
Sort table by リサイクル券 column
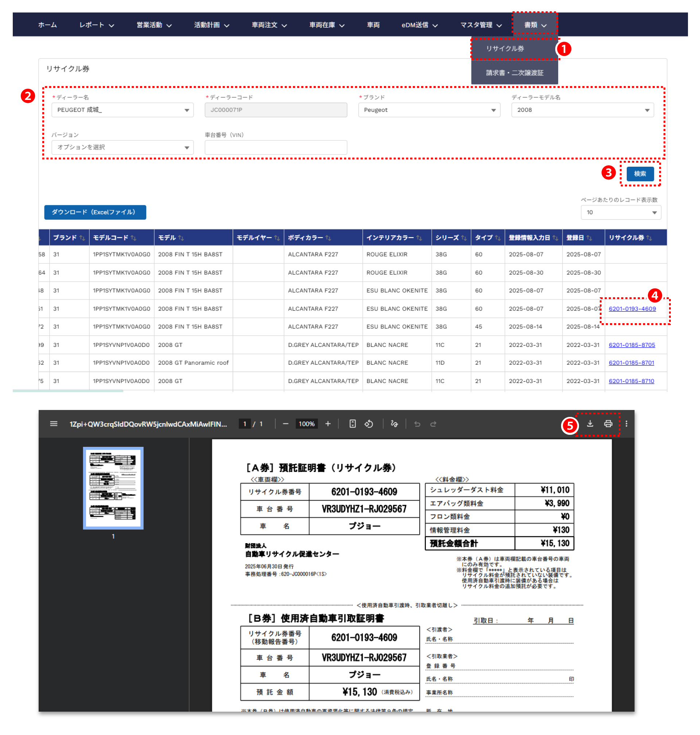pos(649,238)
